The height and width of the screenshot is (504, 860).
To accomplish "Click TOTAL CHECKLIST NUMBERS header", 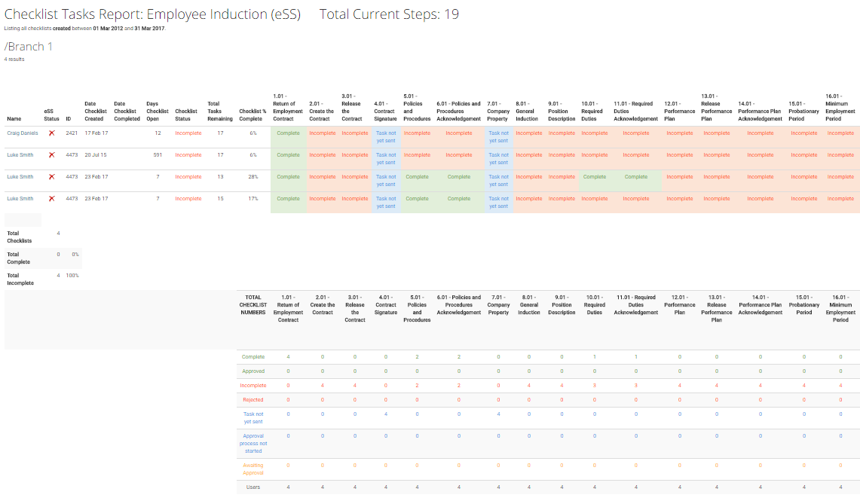I will tap(253, 305).
